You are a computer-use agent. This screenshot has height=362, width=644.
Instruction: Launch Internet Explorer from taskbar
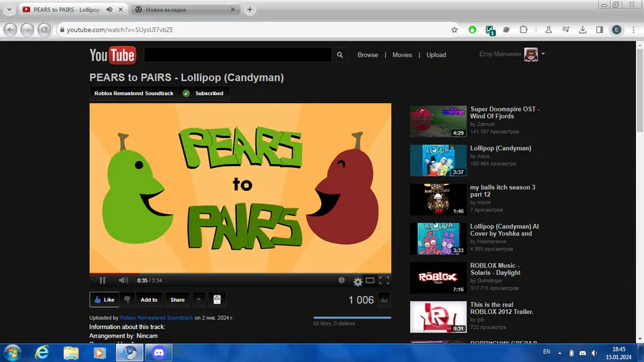pos(42,353)
